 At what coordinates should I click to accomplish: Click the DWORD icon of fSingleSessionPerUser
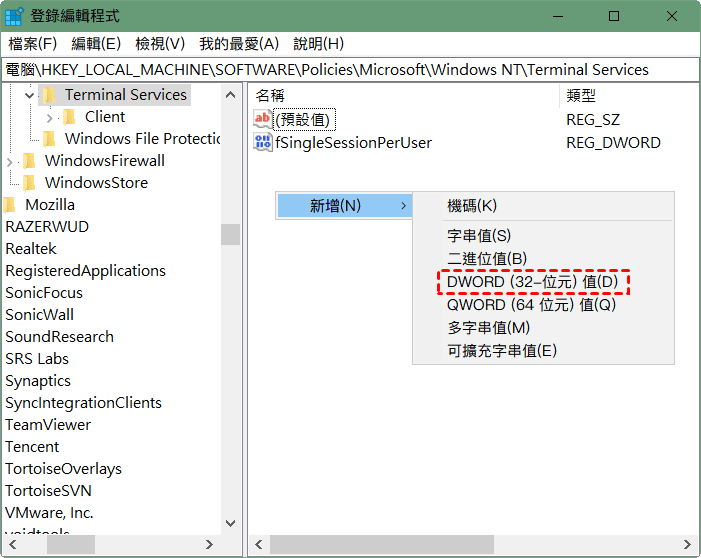click(262, 142)
